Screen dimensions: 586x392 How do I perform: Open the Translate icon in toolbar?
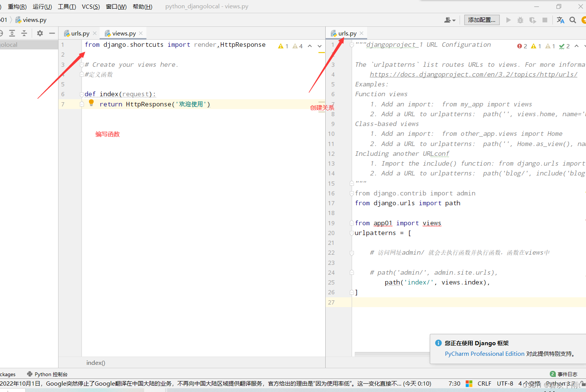(x=561, y=20)
